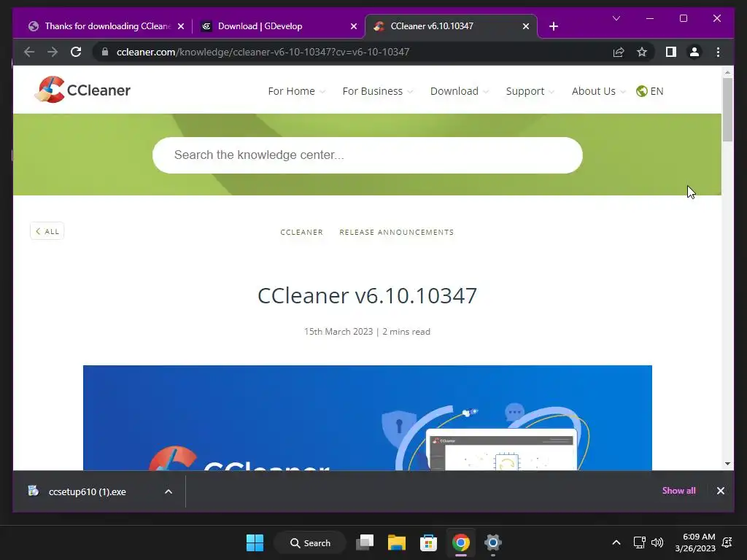Bookmark this page with the star icon
The image size is (747, 560).
(642, 52)
